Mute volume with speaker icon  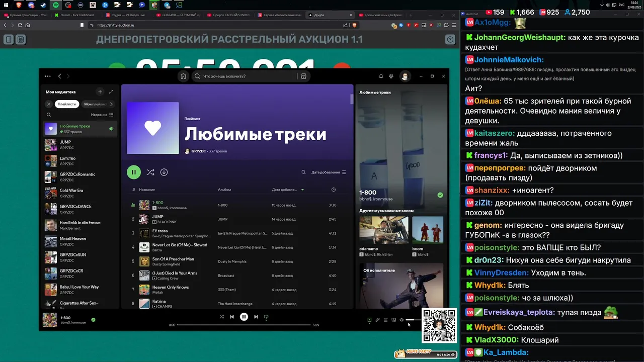point(401,320)
